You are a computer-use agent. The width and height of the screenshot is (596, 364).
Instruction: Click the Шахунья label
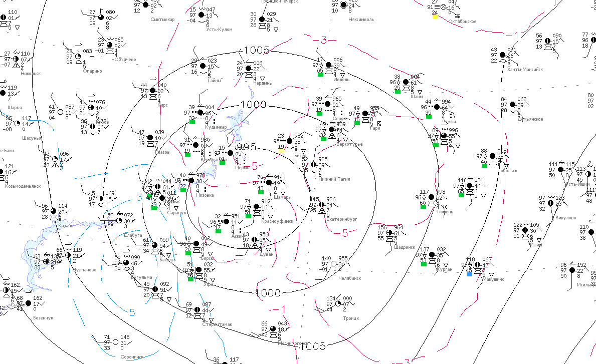click(32, 138)
